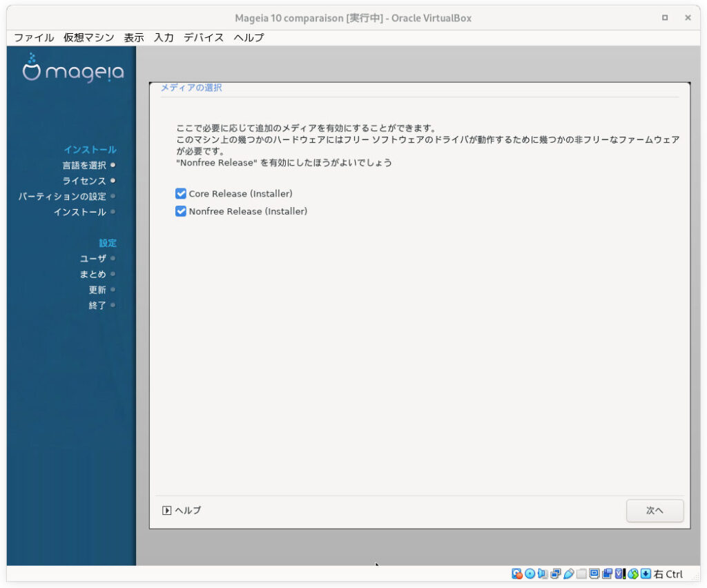This screenshot has height=588, width=707.
Task: Click the help triangle icon beside ヘルプ
Action: point(166,510)
